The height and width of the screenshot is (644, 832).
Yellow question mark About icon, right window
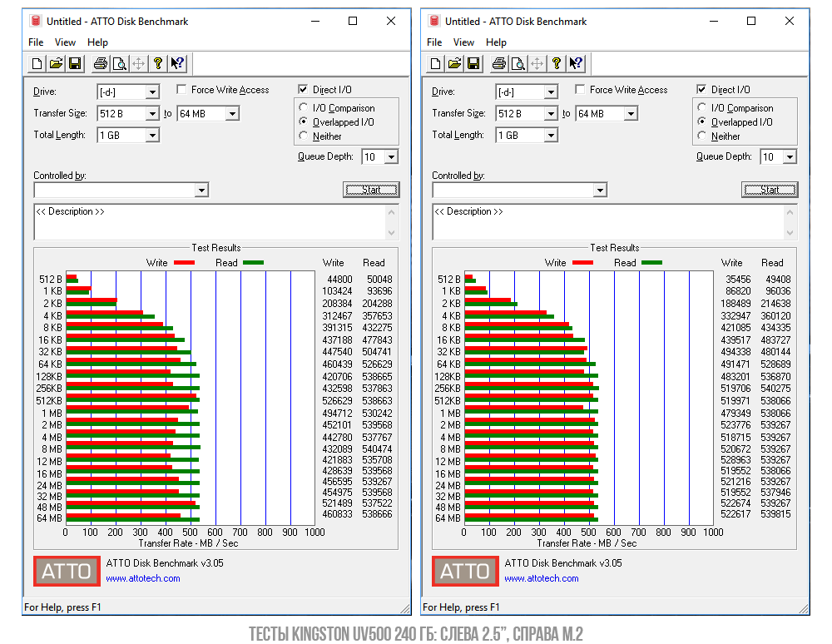pos(556,64)
